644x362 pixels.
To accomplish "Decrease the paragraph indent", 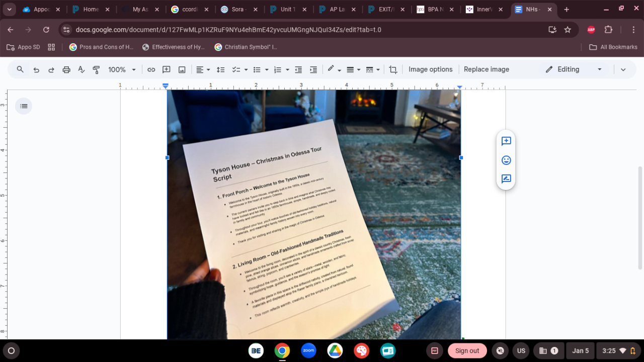I will (298, 69).
